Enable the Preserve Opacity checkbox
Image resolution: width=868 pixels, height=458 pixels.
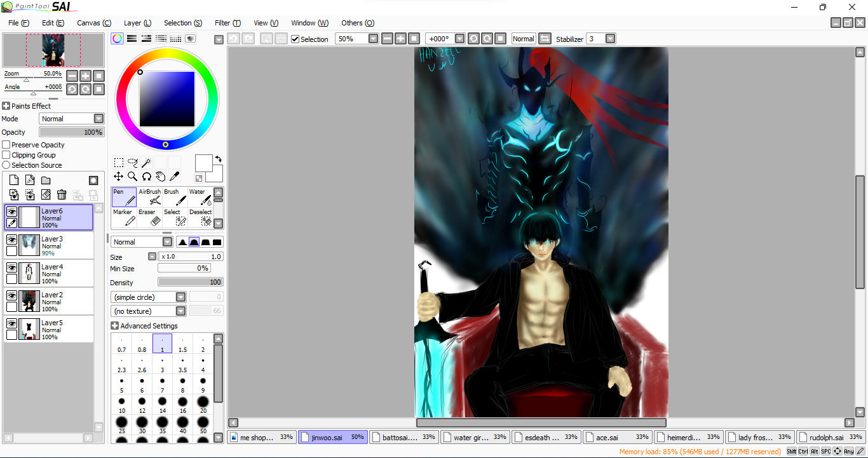(6, 145)
